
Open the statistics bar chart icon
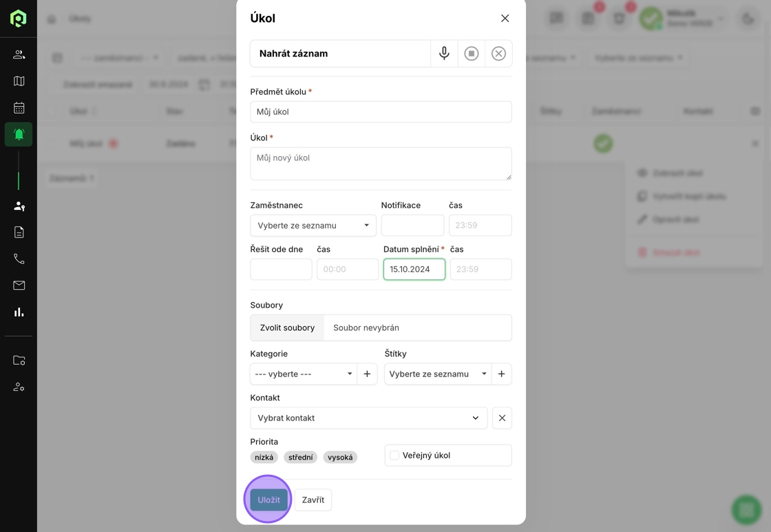pyautogui.click(x=19, y=312)
